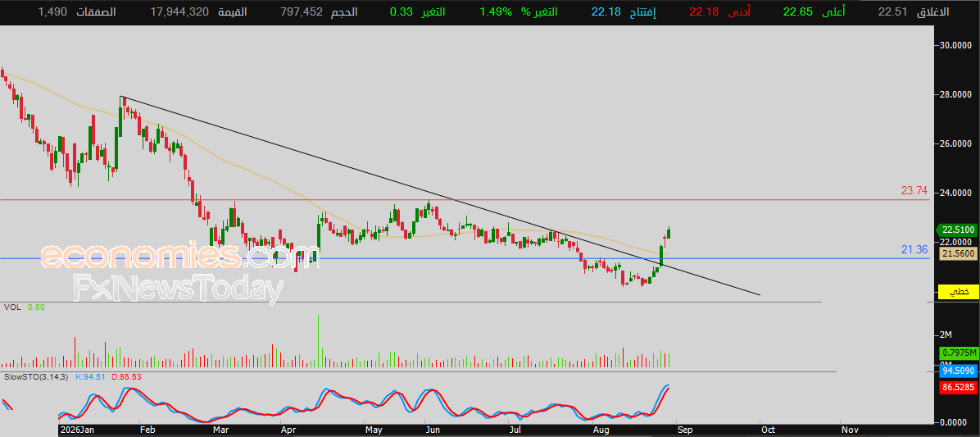The height and width of the screenshot is (437, 980).
Task: Click the Jun date axis label
Action: (x=433, y=430)
